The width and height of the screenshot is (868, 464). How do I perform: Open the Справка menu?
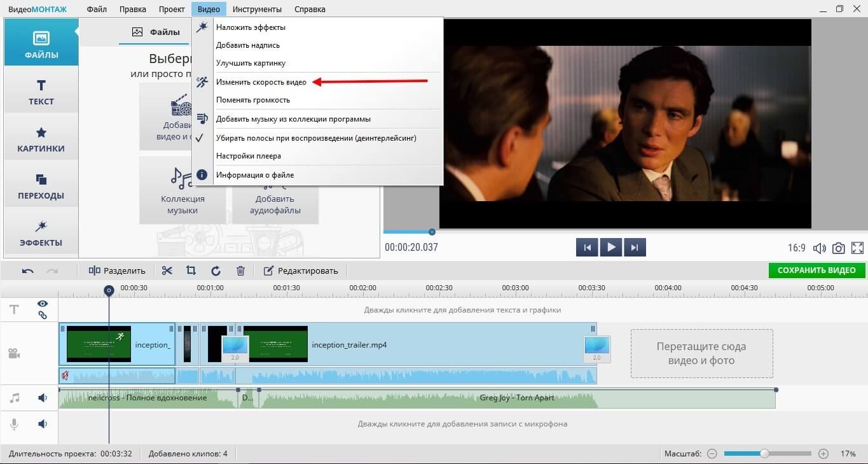point(310,9)
